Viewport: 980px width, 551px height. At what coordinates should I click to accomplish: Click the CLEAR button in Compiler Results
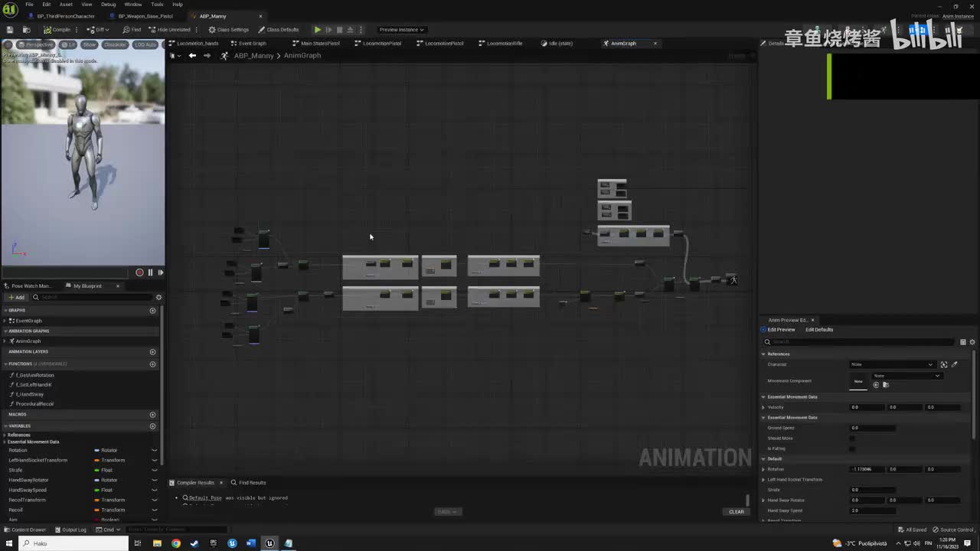point(737,512)
